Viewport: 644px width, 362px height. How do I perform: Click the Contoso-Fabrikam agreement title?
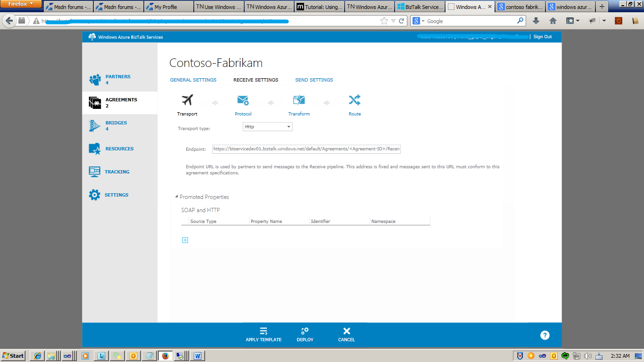(216, 63)
